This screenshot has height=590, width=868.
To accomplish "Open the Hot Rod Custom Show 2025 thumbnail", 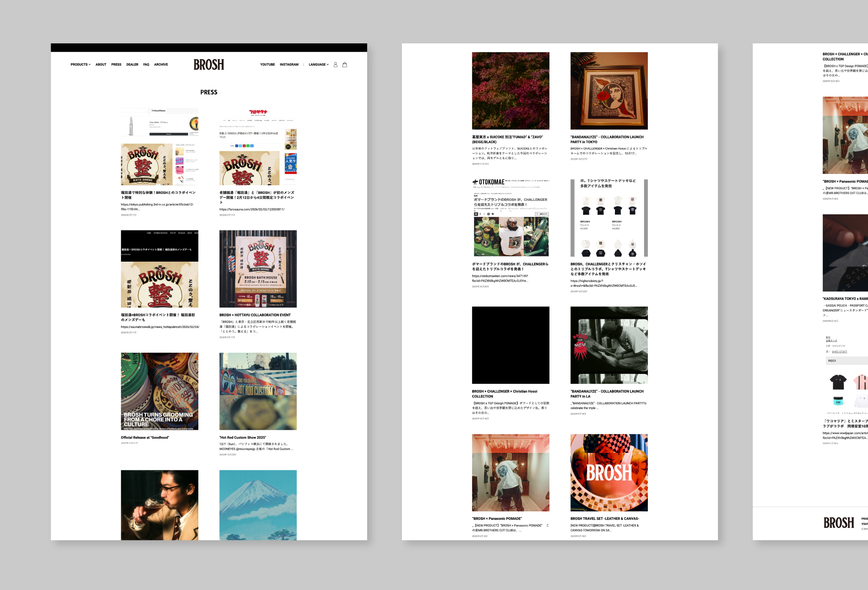I will point(258,391).
